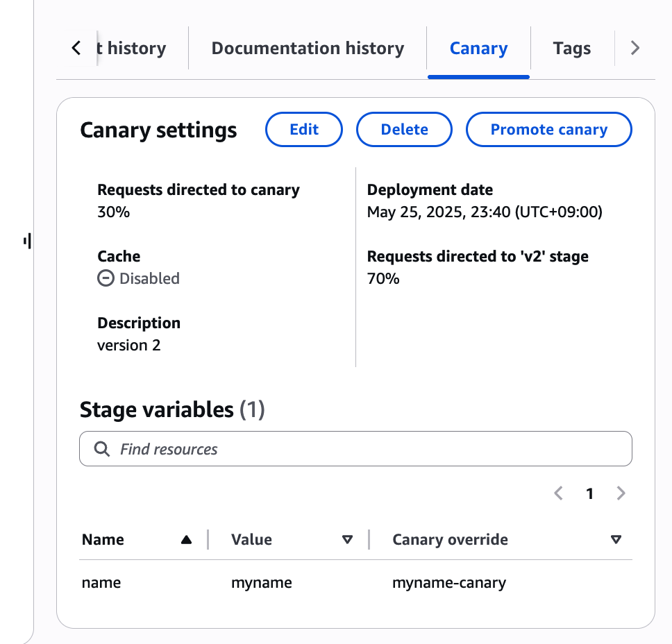Open the partially hidden history tab
This screenshot has width=672, height=644.
(136, 49)
